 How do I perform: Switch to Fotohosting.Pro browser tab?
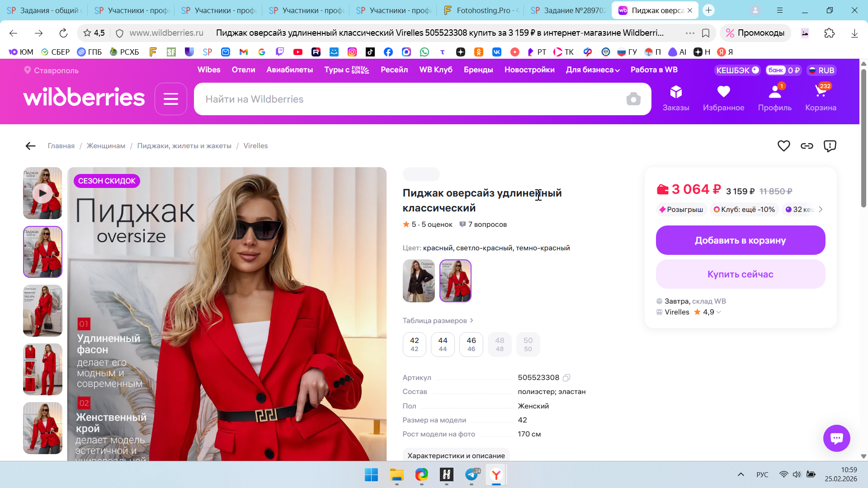[482, 10]
